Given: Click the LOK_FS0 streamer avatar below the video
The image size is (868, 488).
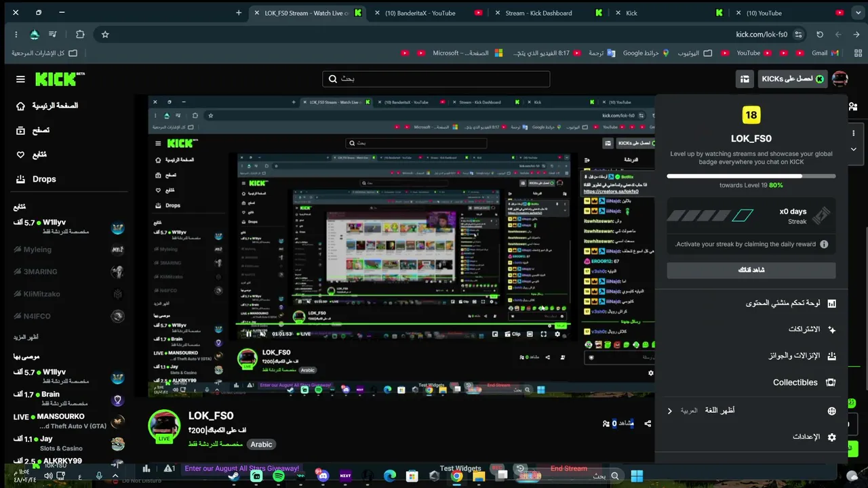Looking at the screenshot, I should (164, 426).
